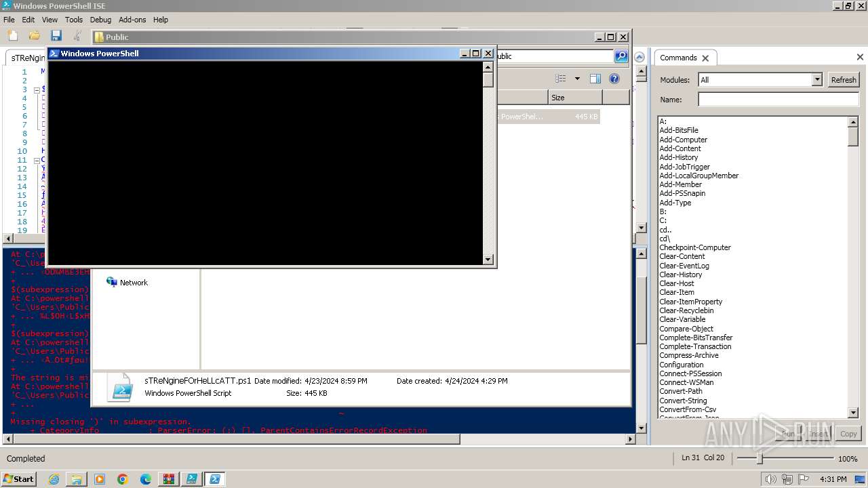Select Add-JobTrigger command
Screen dimensions: 868x488
pos(684,167)
